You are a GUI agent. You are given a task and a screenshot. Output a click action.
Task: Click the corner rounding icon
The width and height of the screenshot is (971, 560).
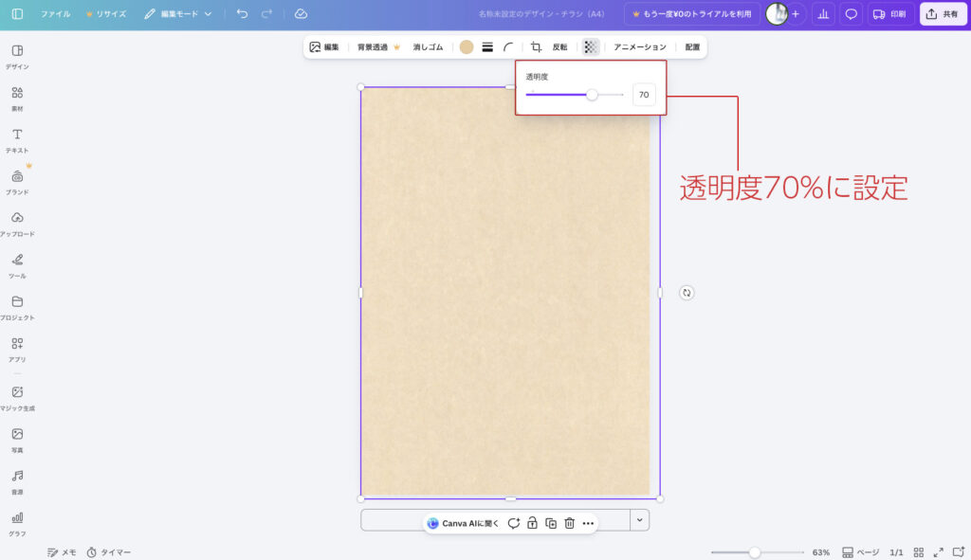click(509, 46)
